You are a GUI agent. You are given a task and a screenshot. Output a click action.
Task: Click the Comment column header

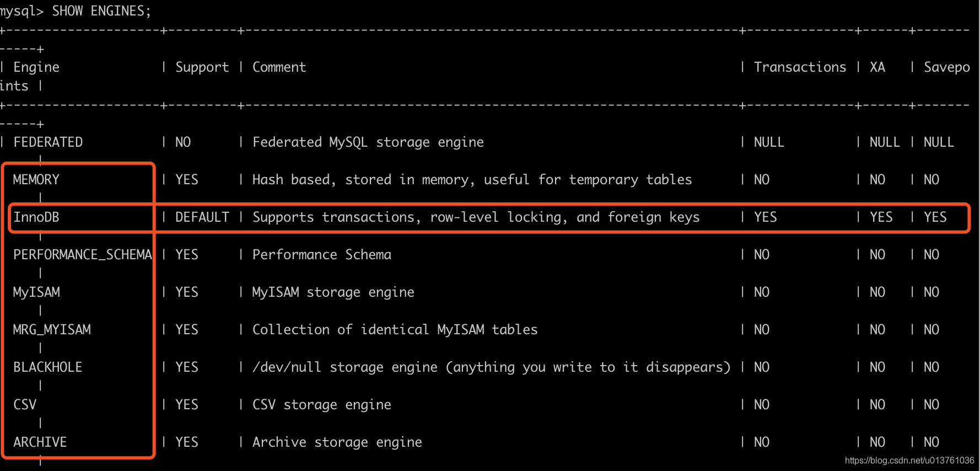point(279,67)
